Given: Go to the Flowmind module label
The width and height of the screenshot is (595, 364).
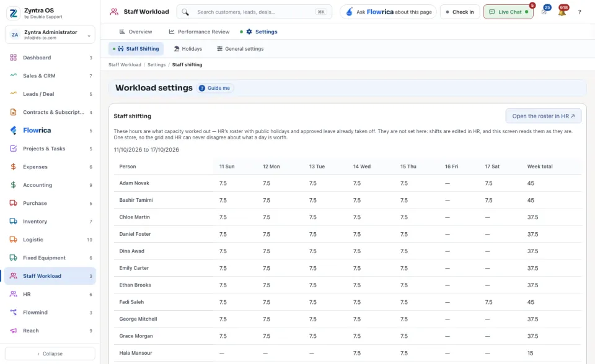Looking at the screenshot, I should pyautogui.click(x=35, y=312).
